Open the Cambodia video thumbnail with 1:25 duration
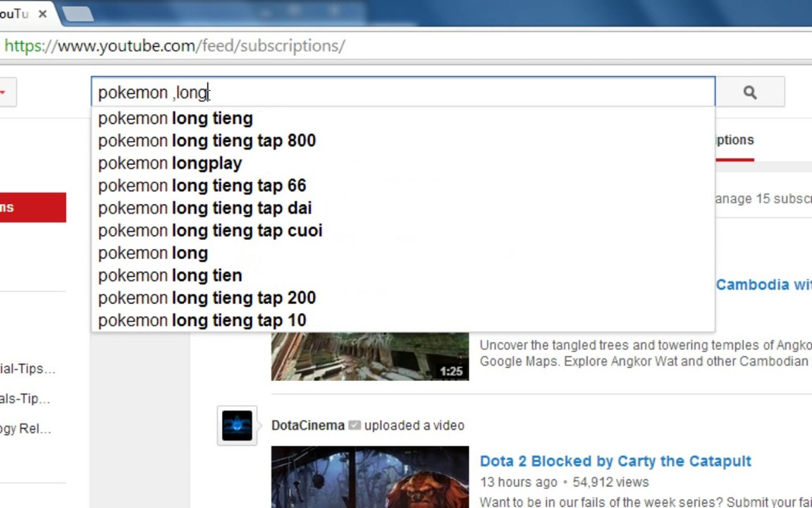 [x=370, y=356]
